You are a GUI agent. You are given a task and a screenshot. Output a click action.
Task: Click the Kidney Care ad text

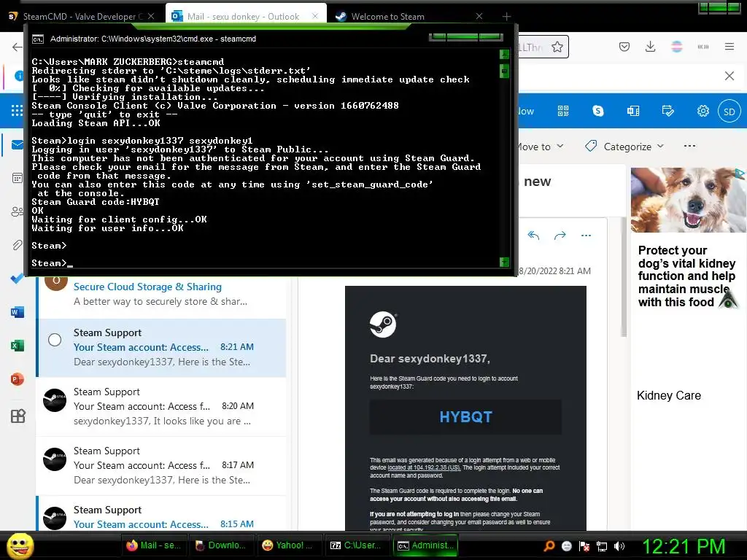[x=669, y=395]
